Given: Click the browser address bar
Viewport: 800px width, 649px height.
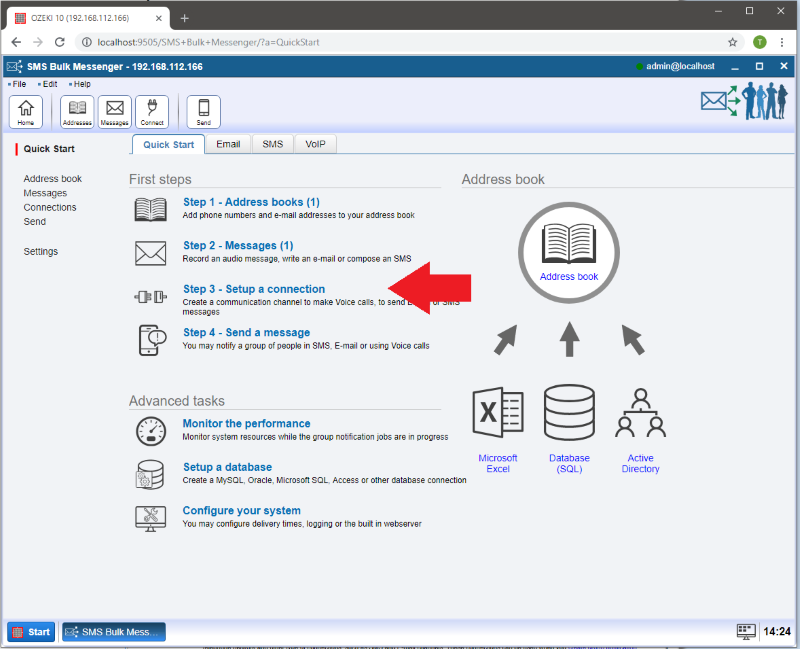Looking at the screenshot, I should tap(400, 42).
